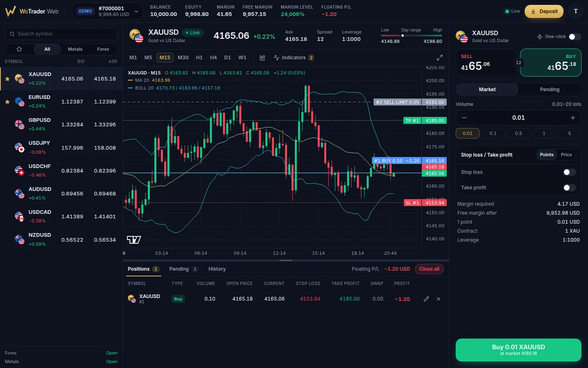This screenshot has height=368, width=588.
Task: Expand chart to fullscreen
Action: pos(440,57)
